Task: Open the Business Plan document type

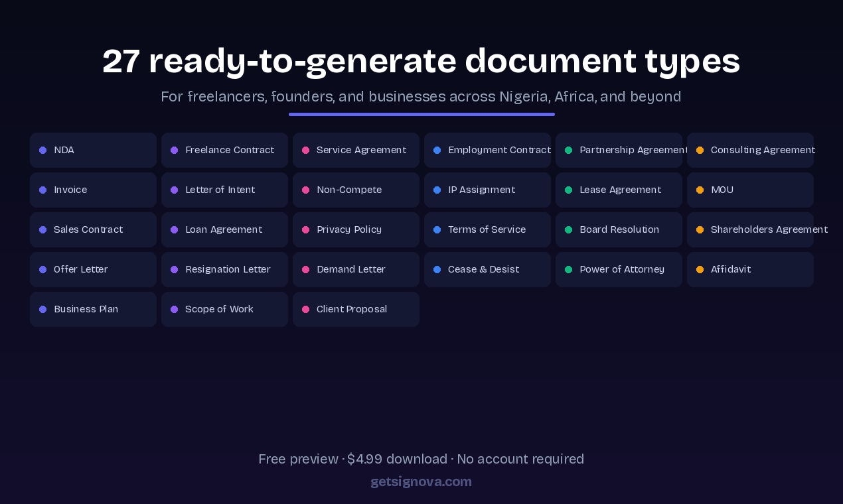Action: coord(93,309)
